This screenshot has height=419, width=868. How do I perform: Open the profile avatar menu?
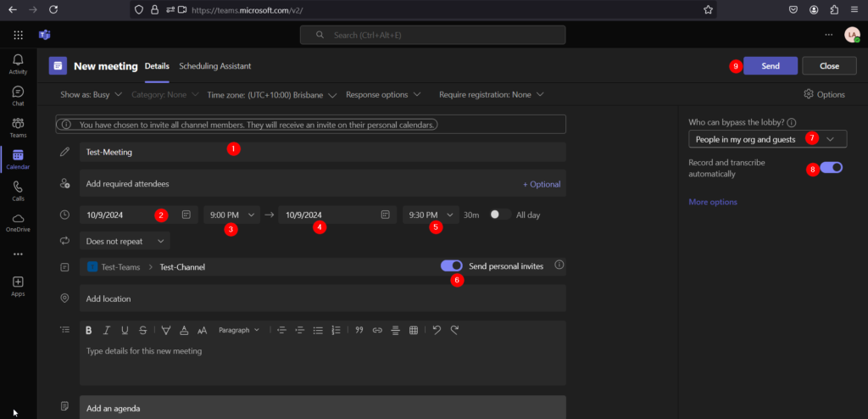pos(852,35)
